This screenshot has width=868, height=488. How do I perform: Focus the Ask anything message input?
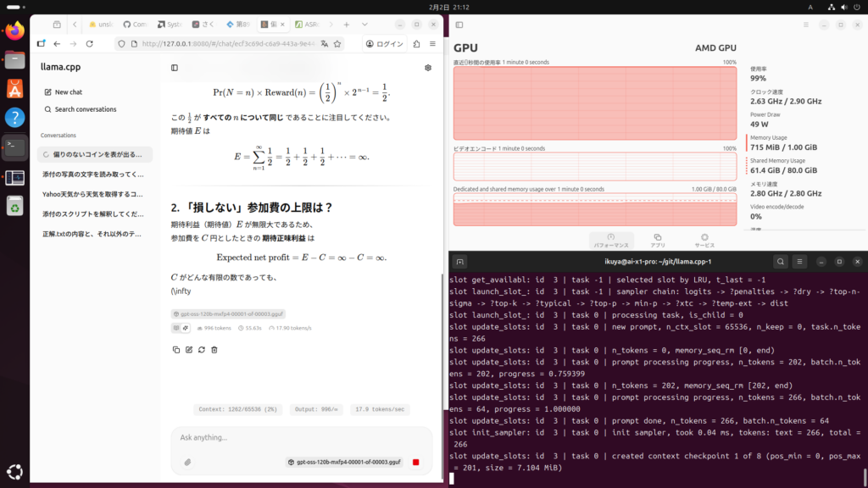[x=297, y=437]
